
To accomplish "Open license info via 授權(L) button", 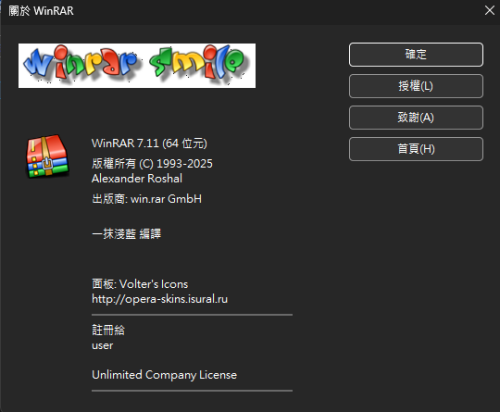I will [x=416, y=86].
